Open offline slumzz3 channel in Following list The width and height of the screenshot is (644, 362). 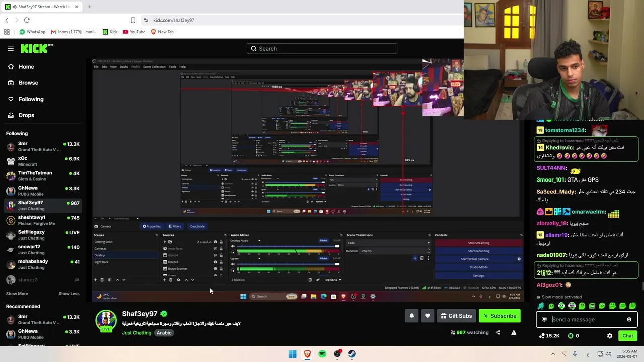43,280
